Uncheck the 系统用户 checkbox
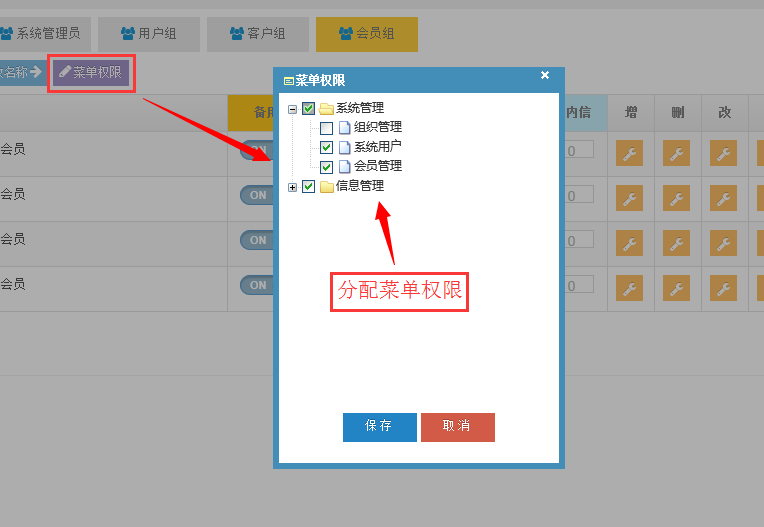Image resolution: width=764 pixels, height=527 pixels. click(x=326, y=147)
